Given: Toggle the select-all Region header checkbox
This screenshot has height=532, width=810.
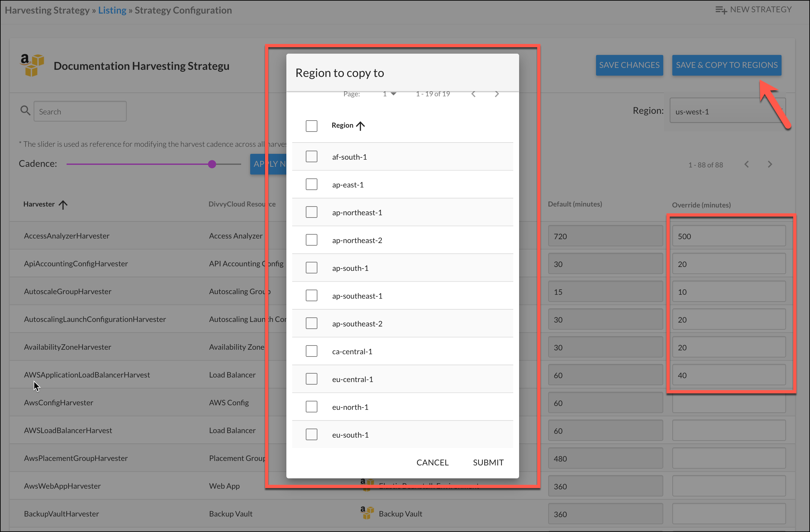Looking at the screenshot, I should pyautogui.click(x=311, y=126).
